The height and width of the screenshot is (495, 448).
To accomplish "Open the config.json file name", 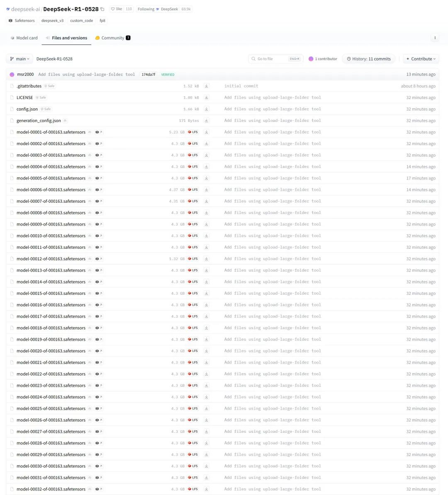I will pos(27,109).
